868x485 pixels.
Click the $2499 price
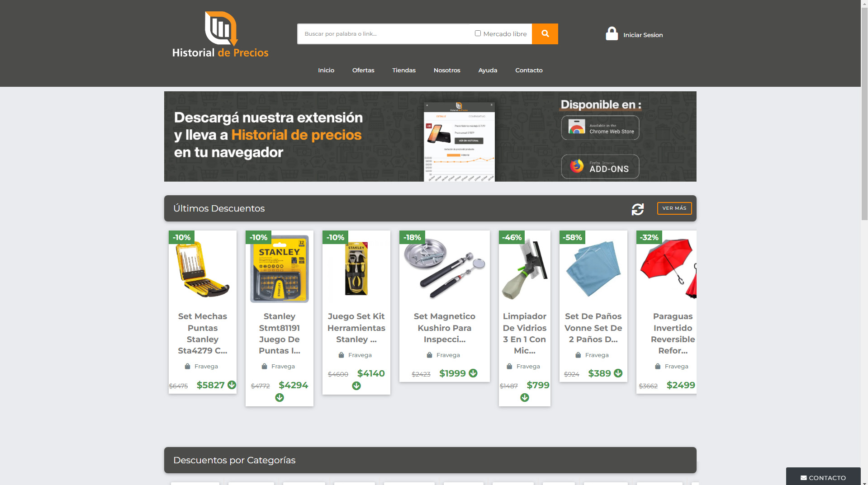pyautogui.click(x=681, y=385)
